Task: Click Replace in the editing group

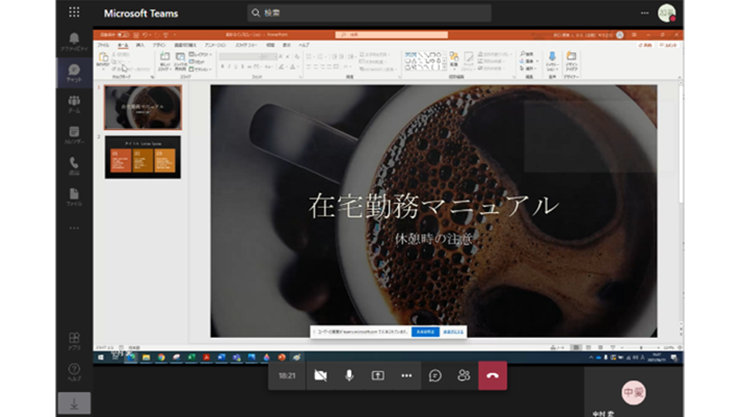Action: coord(528,61)
